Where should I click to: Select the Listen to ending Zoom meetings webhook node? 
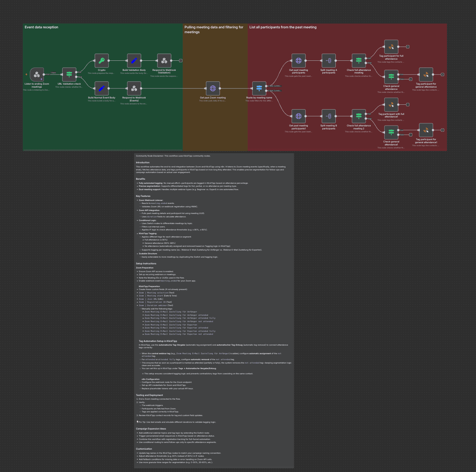coord(37,75)
